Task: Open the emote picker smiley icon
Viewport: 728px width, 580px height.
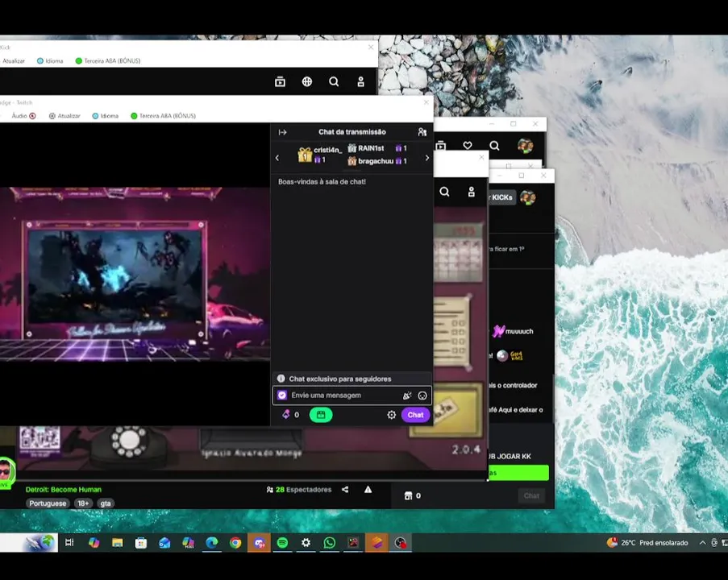Action: (422, 396)
